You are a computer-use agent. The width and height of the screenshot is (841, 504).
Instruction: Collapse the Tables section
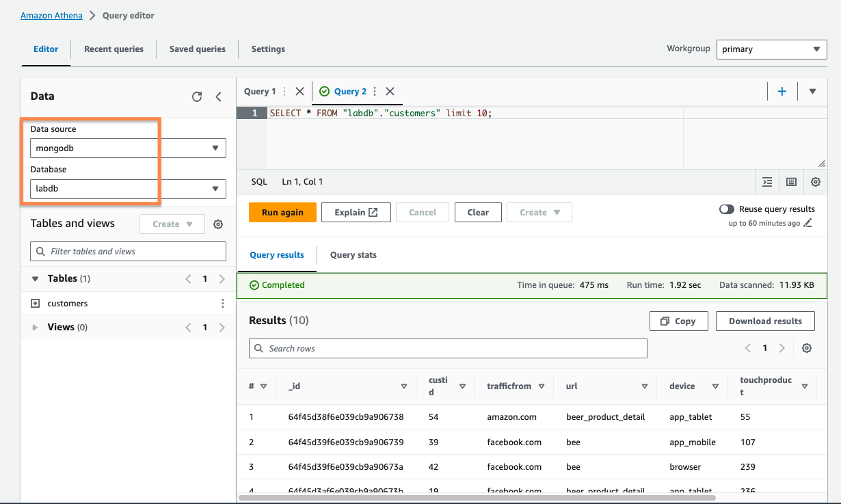pos(35,279)
